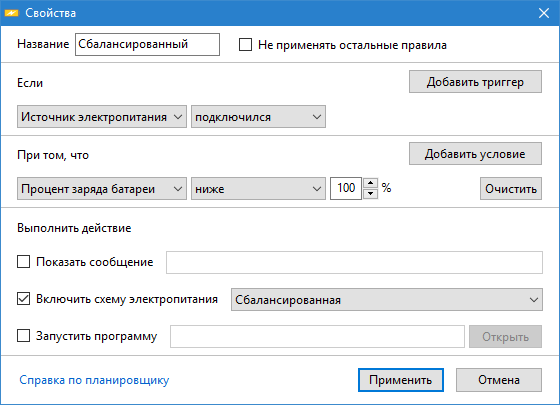Screen dimensions: 560x405
Task: Click the Очистить button
Action: coord(511,189)
